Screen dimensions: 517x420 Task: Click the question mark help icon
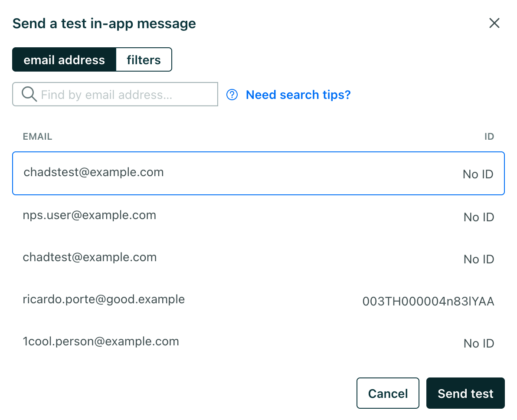232,95
